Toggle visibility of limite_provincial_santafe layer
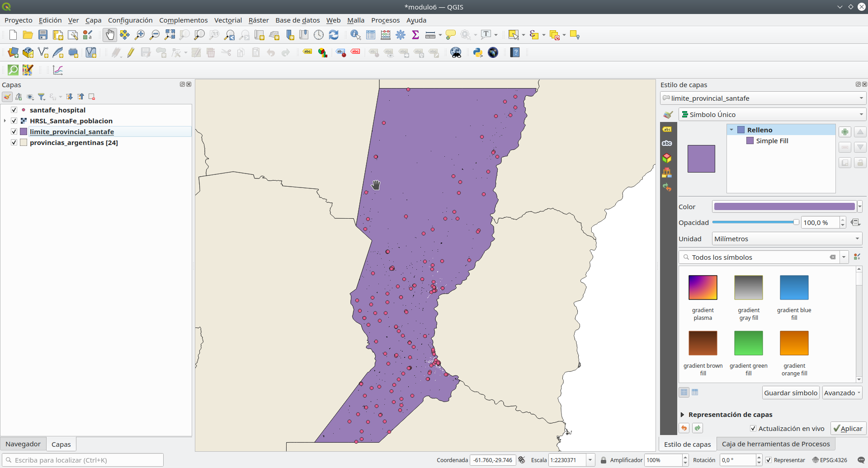This screenshot has height=468, width=868. pos(14,131)
